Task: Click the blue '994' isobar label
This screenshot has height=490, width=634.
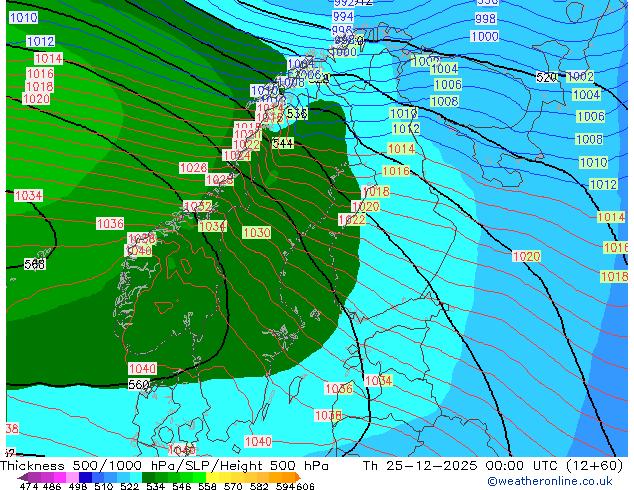Action: [343, 17]
